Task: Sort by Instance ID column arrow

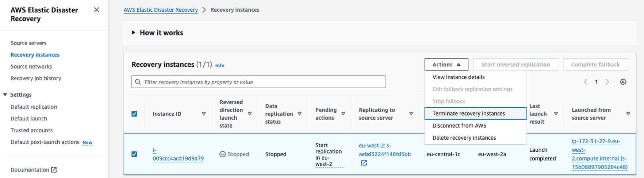Action: [204, 114]
